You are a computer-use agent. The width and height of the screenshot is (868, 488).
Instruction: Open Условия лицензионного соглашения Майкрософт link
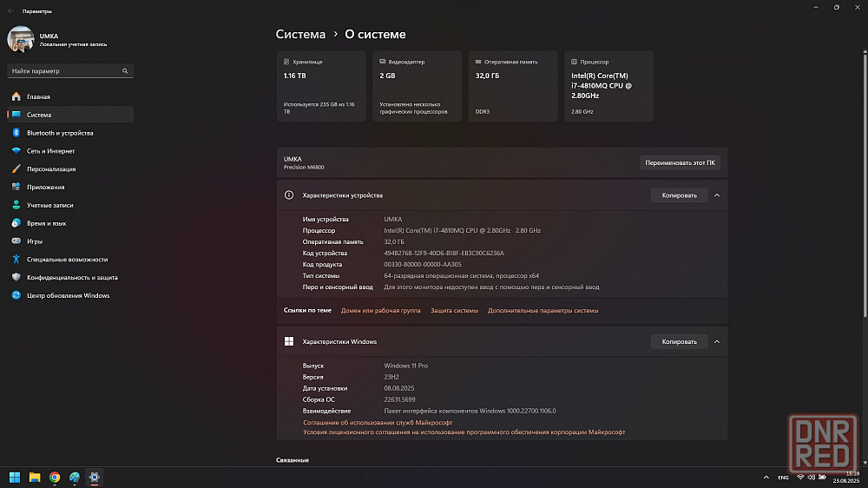pos(464,432)
